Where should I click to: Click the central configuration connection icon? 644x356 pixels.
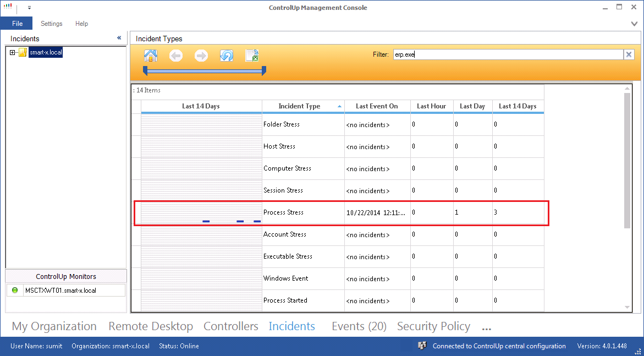click(422, 346)
